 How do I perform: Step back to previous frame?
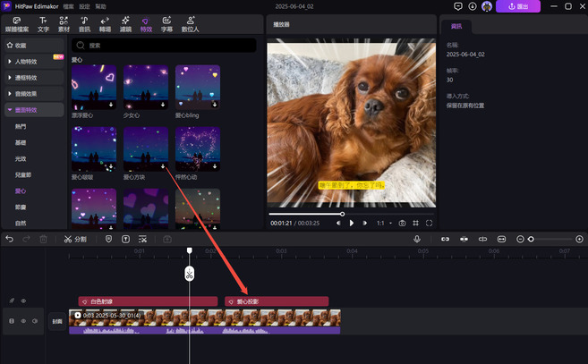[x=338, y=223]
